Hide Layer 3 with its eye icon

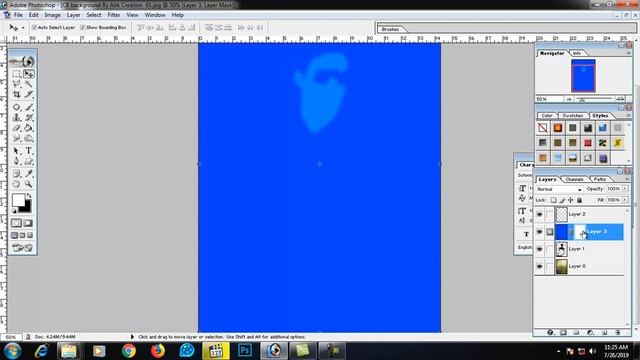click(540, 232)
